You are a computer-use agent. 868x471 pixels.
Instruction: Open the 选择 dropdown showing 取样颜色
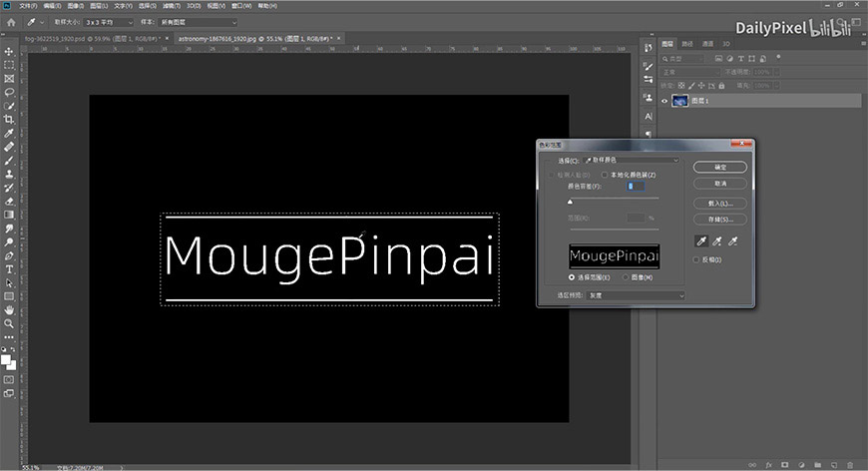pos(630,160)
